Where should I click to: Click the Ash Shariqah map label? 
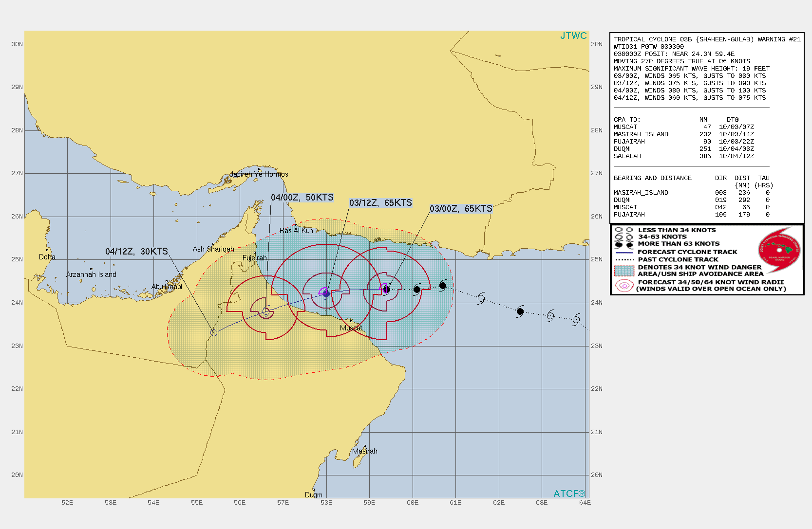(213, 249)
